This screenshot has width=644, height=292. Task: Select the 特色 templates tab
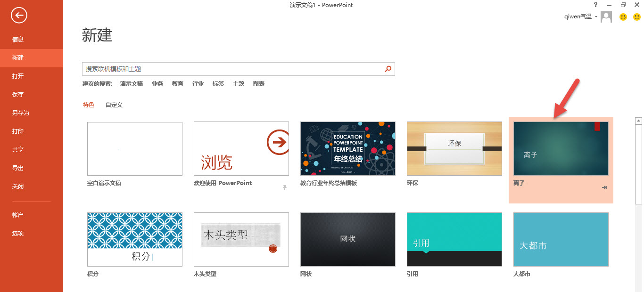pos(88,105)
